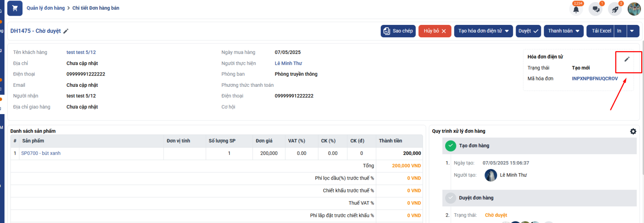Edit order name DH1475 pencil icon
Screen dimensions: 644x223
[x=66, y=31]
